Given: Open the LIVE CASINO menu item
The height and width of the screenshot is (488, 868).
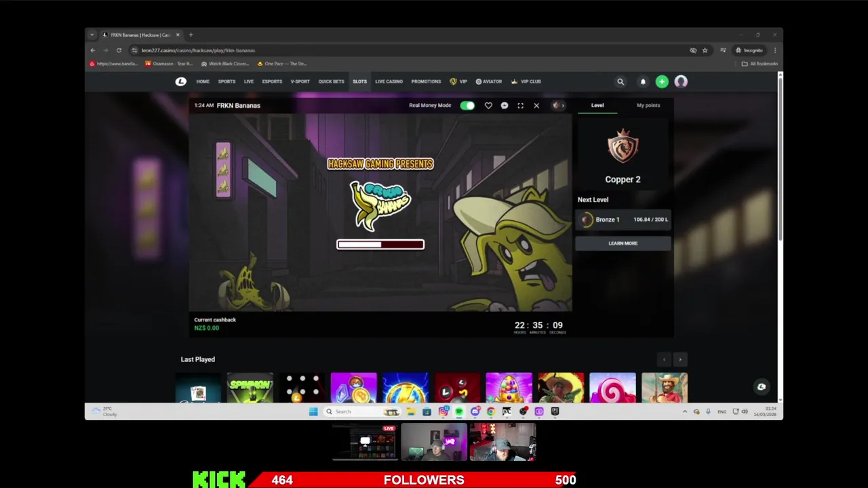Looking at the screenshot, I should [389, 81].
